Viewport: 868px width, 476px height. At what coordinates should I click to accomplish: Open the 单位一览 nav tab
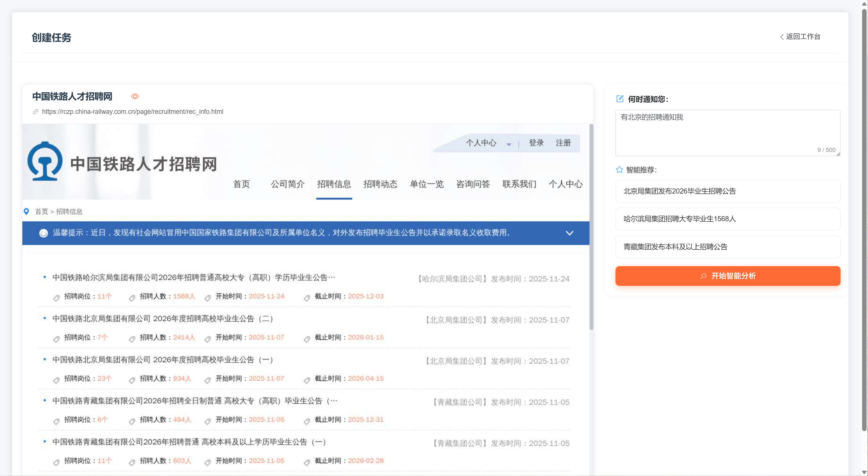pyautogui.click(x=426, y=184)
